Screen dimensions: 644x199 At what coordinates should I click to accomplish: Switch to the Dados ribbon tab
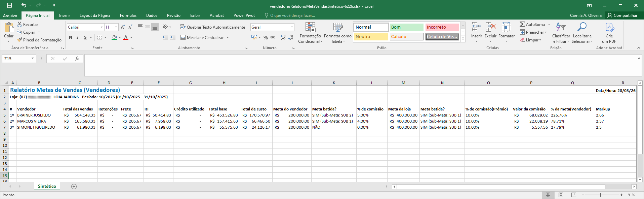[152, 15]
